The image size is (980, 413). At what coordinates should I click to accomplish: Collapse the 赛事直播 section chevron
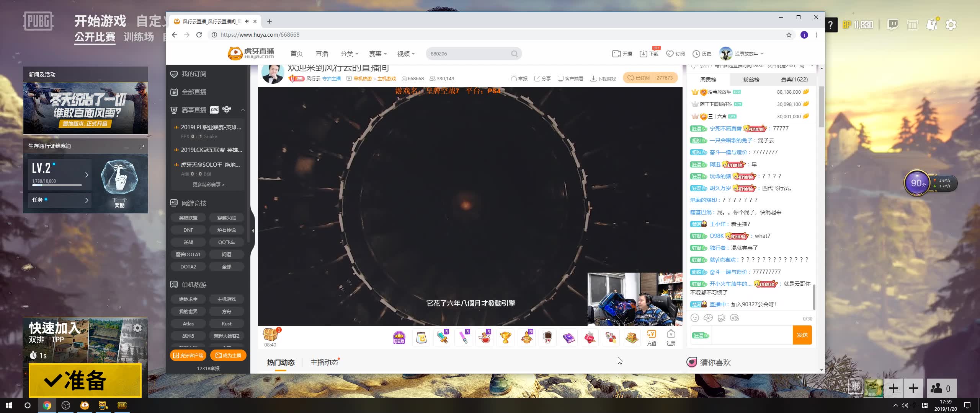point(243,110)
